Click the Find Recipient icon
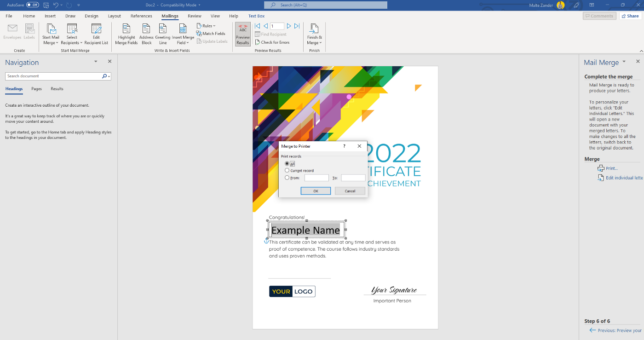Screen dimensions: 644x340 click(x=270, y=34)
